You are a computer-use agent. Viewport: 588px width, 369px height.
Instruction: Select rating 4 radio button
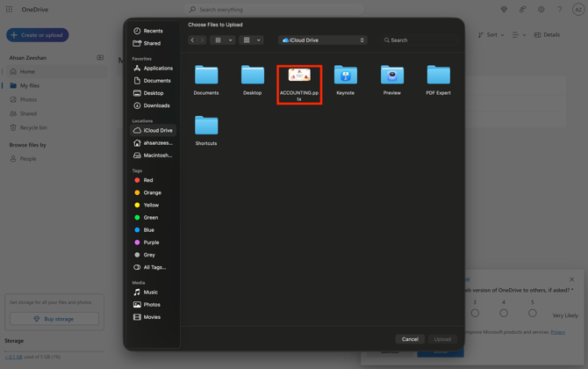pos(504,313)
